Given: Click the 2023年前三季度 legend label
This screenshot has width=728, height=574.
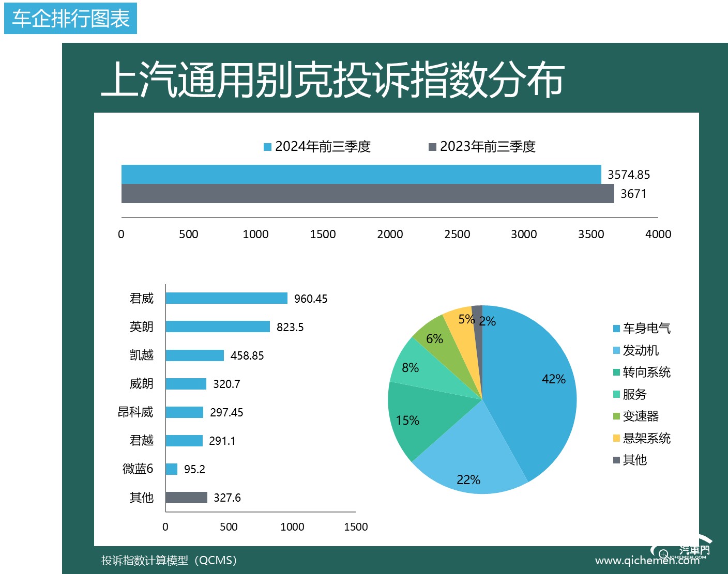Looking at the screenshot, I should click(x=488, y=147).
